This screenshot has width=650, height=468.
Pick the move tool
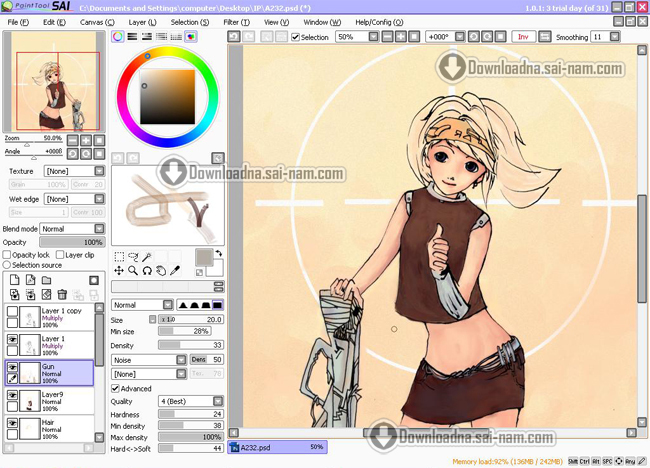tap(119, 271)
